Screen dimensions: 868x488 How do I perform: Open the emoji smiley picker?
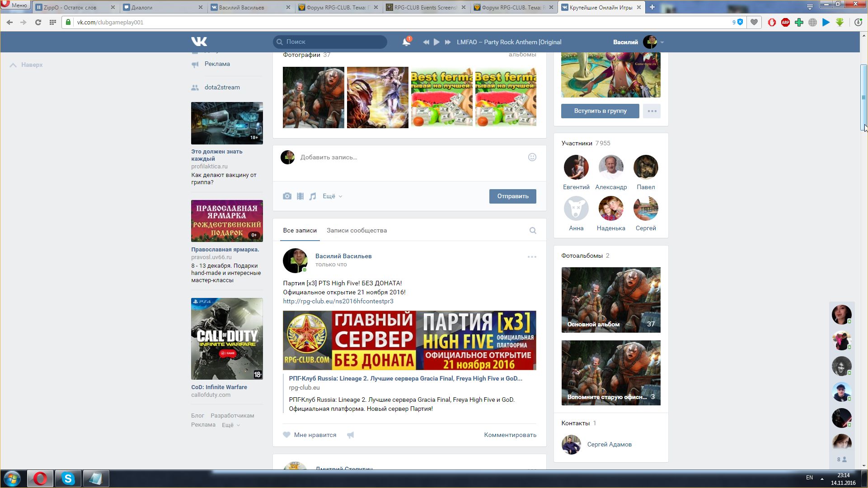532,157
